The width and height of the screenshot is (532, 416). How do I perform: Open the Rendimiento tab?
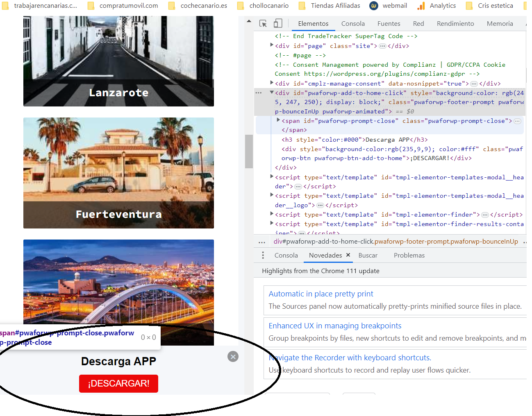click(455, 24)
